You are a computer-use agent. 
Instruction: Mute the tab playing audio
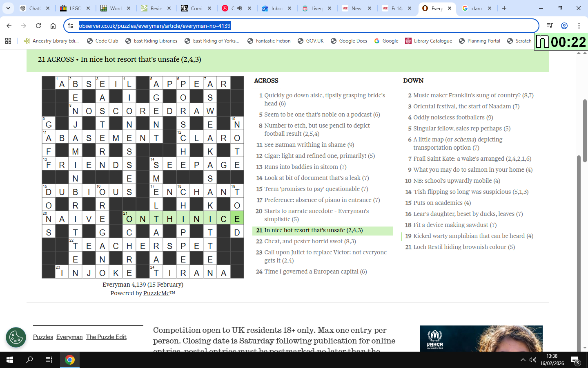(x=240, y=8)
